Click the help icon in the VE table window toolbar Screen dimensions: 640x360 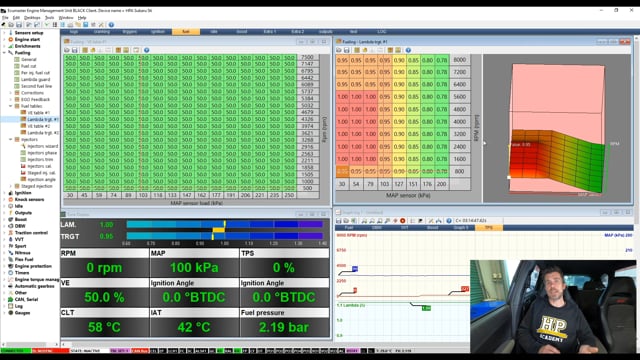[x=147, y=50]
